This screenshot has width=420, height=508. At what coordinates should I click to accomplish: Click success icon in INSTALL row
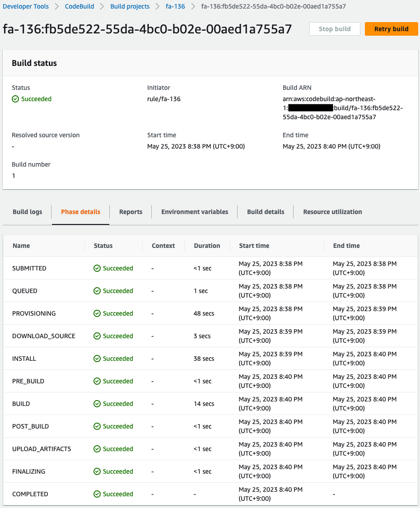pos(97,359)
